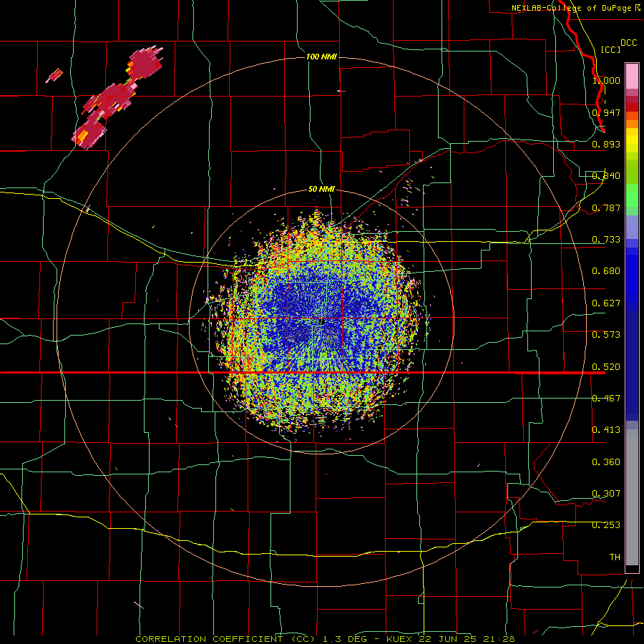Click the 0.733 scale value
Viewport: 644px width, 644px height.
click(606, 239)
